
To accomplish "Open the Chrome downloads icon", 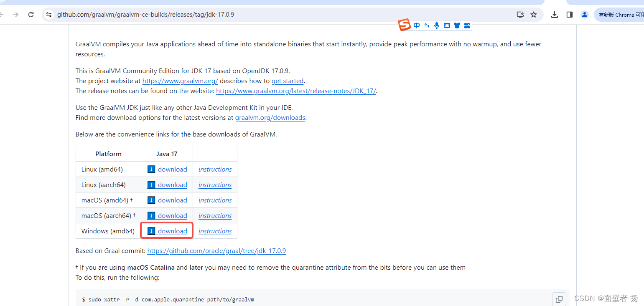I will 555,15.
